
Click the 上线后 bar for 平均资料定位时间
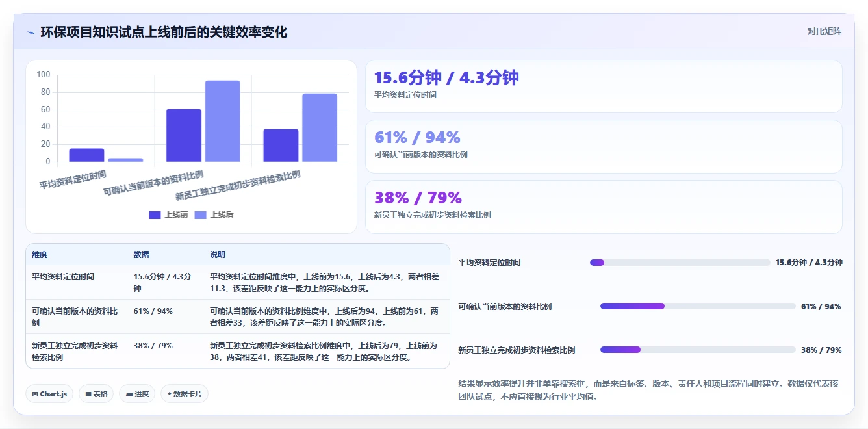(x=125, y=160)
